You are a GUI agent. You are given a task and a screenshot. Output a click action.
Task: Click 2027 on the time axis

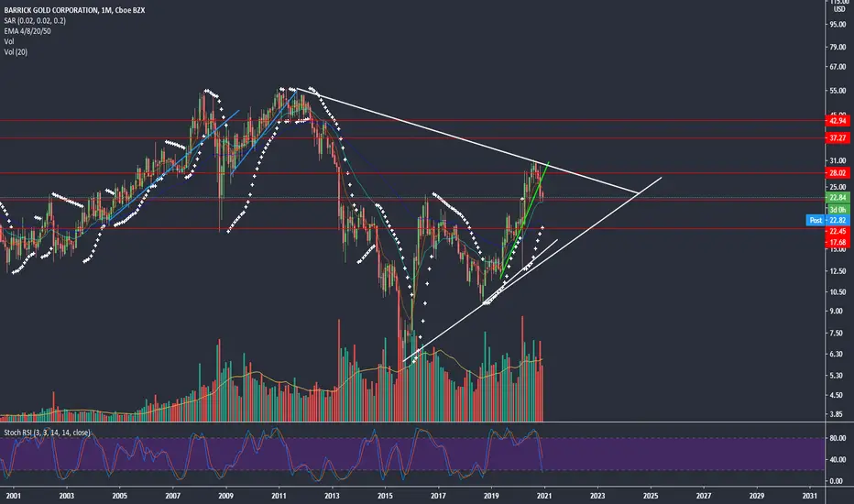(x=704, y=496)
